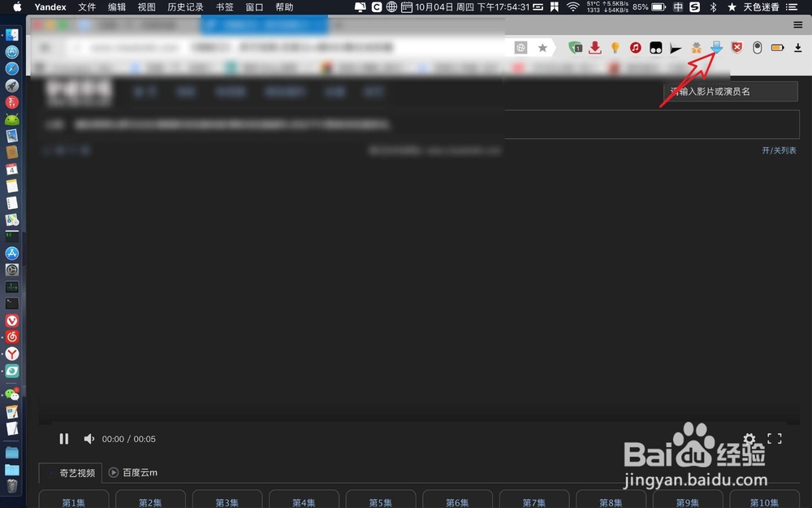Open the browser hamburger menu
Image resolution: width=812 pixels, height=508 pixels.
798,24
